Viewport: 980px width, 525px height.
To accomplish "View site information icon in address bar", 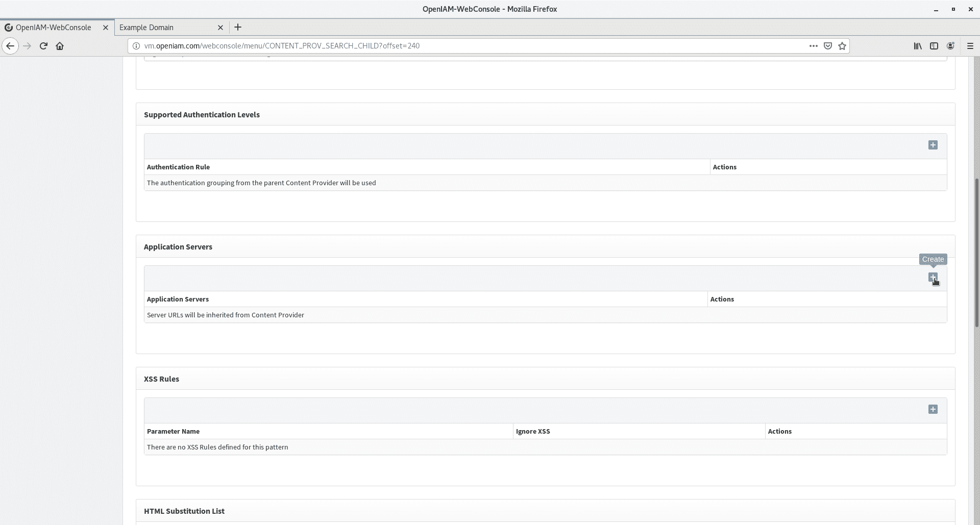I will click(x=136, y=46).
